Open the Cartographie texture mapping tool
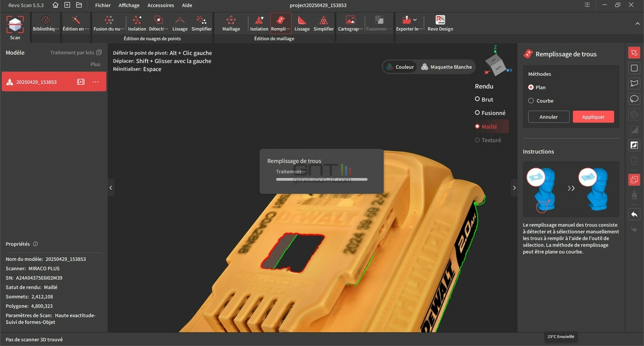 coord(351,23)
